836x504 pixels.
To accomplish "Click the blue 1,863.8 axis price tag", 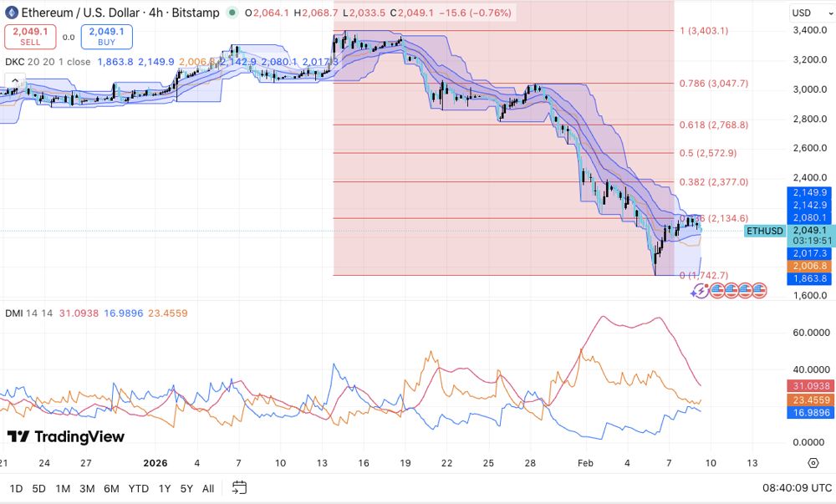I will click(x=809, y=278).
